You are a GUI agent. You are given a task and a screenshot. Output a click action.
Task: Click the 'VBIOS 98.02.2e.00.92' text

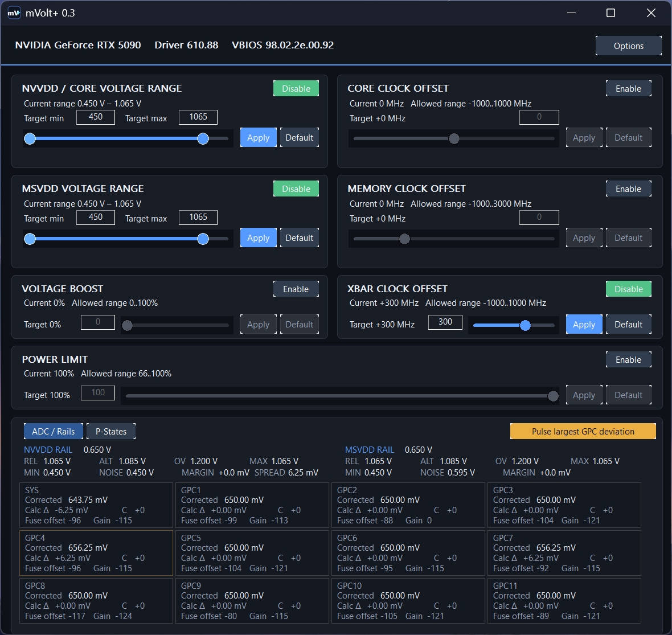click(283, 45)
